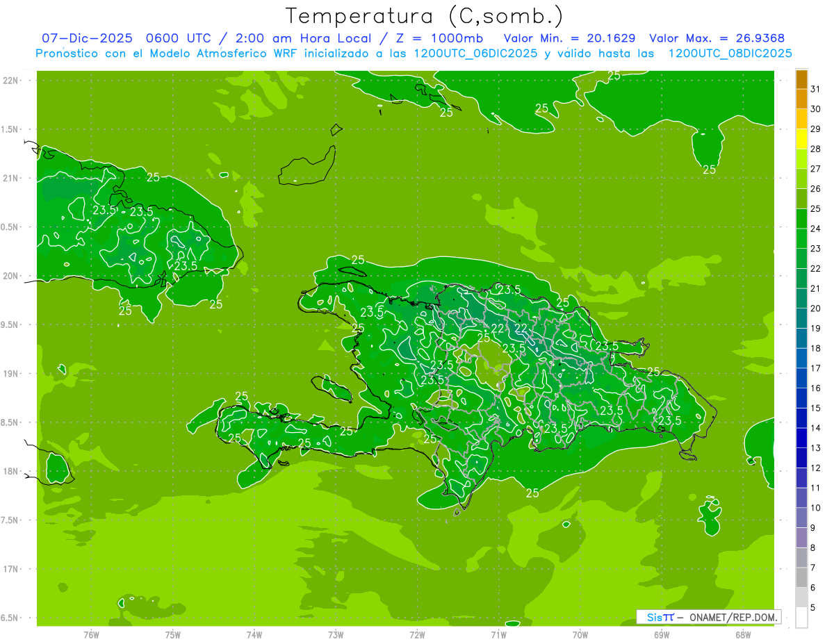
Task: Click the "20N" latitude axis label
Action: (10, 276)
